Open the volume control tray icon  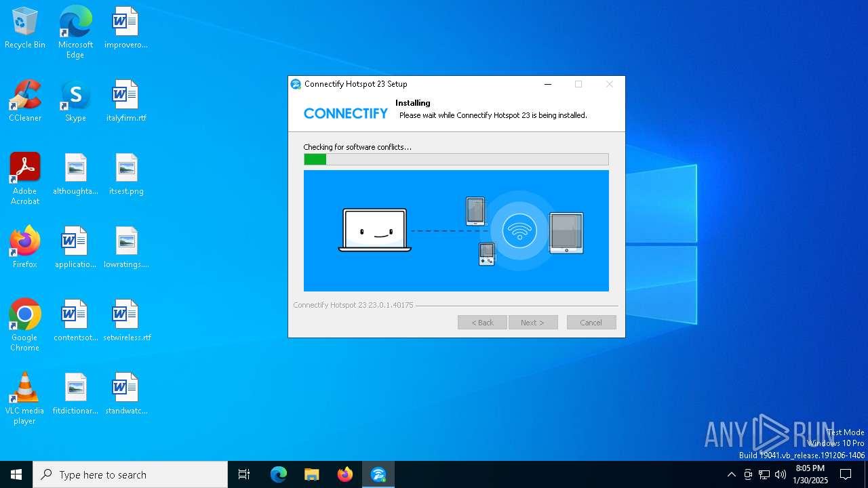pos(781,474)
